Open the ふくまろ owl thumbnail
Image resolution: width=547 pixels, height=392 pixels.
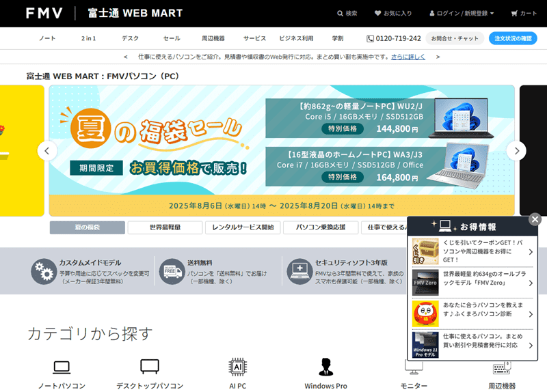click(x=425, y=314)
